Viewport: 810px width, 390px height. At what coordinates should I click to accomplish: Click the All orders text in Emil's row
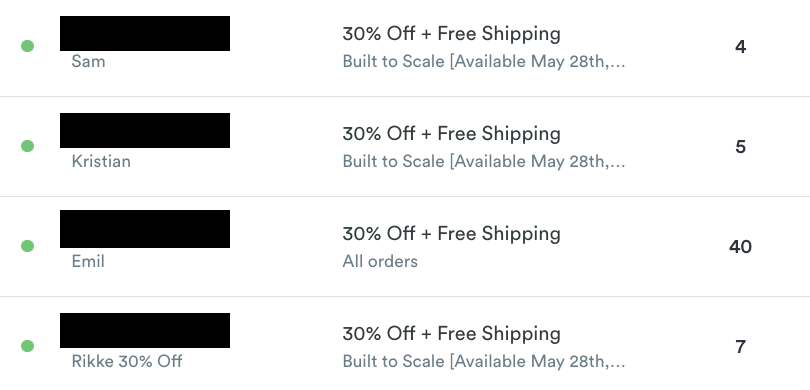click(380, 261)
